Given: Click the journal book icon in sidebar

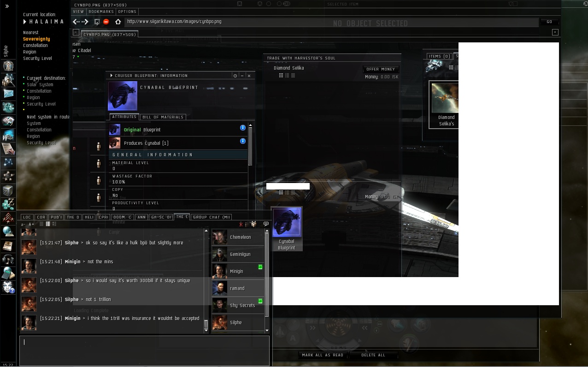Looking at the screenshot, I should coord(8,245).
